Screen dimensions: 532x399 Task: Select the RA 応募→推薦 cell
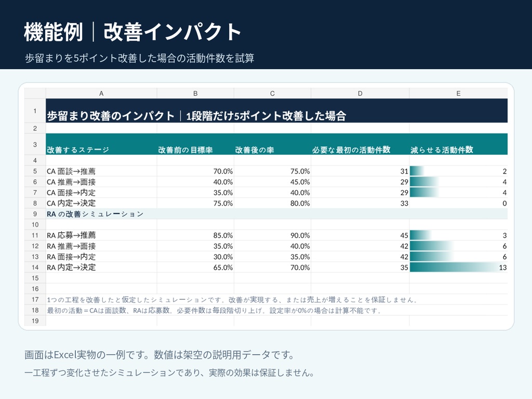101,235
